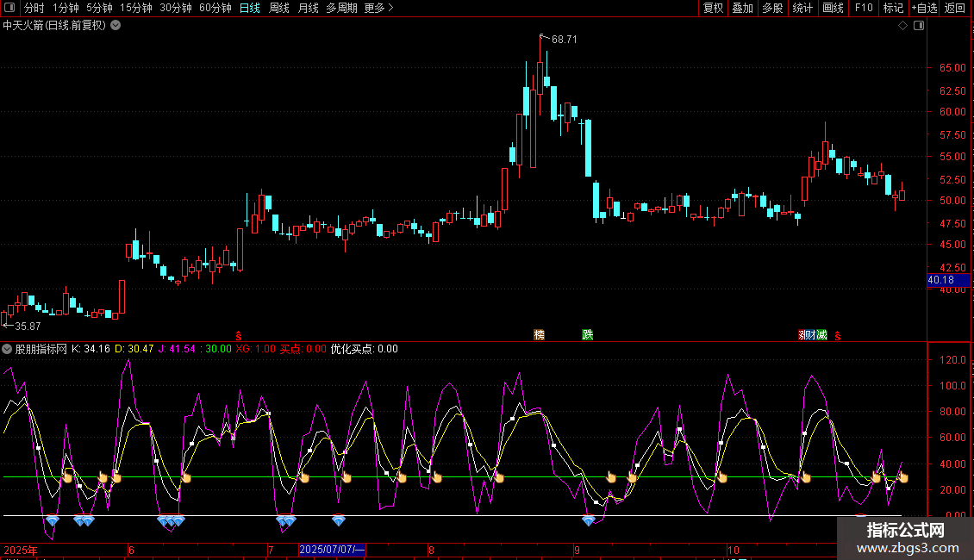The width and height of the screenshot is (974, 560).
Task: Click the last pointing-hand signal icon
Action: [x=902, y=477]
